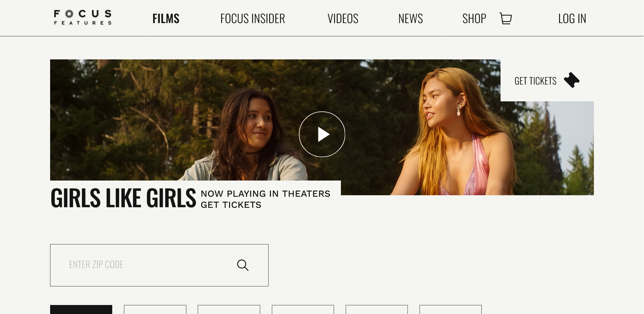Viewport: 644px width, 314px height.
Task: Click the Get Tickets button on the banner corner
Action: pyautogui.click(x=547, y=80)
